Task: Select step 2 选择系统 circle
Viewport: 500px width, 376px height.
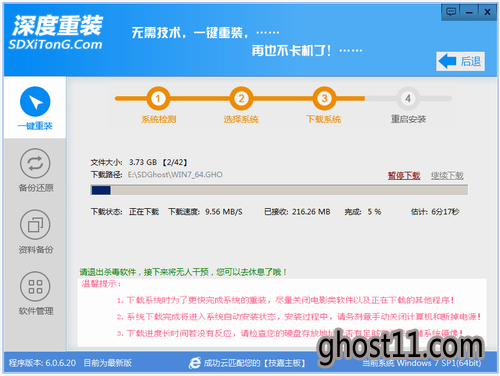Action: click(x=241, y=98)
